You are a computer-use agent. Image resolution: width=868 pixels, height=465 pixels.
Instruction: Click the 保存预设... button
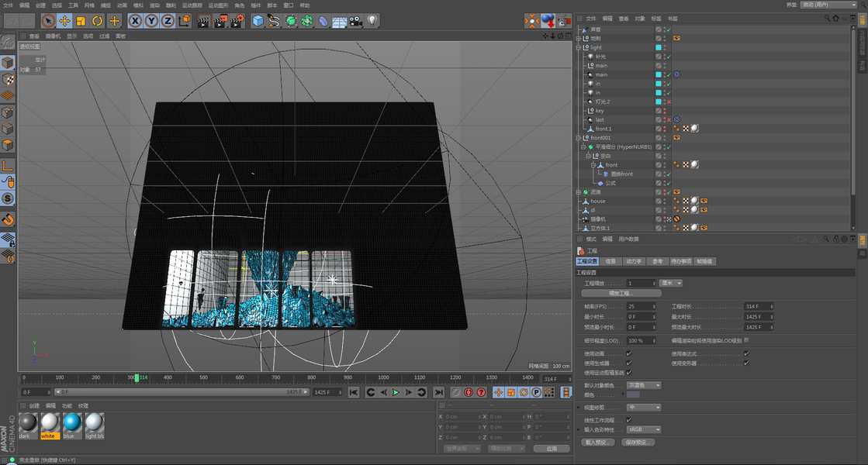tap(638, 443)
